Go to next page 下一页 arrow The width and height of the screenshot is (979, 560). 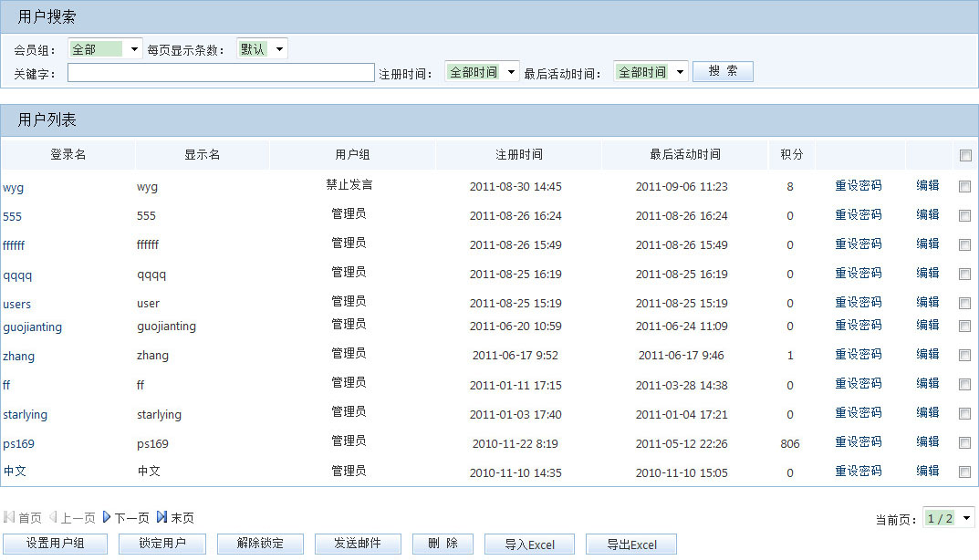107,517
